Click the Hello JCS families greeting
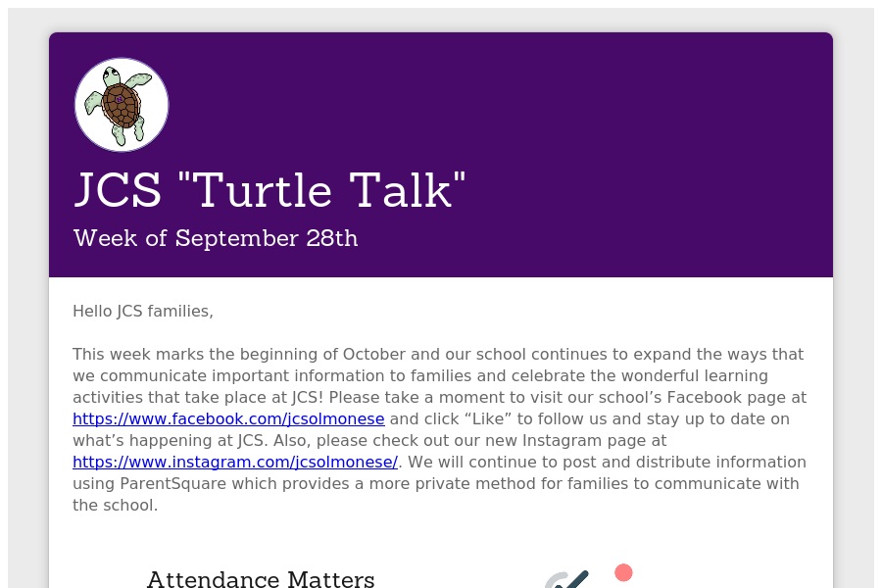Screen dimensions: 882x588 [x=143, y=312]
